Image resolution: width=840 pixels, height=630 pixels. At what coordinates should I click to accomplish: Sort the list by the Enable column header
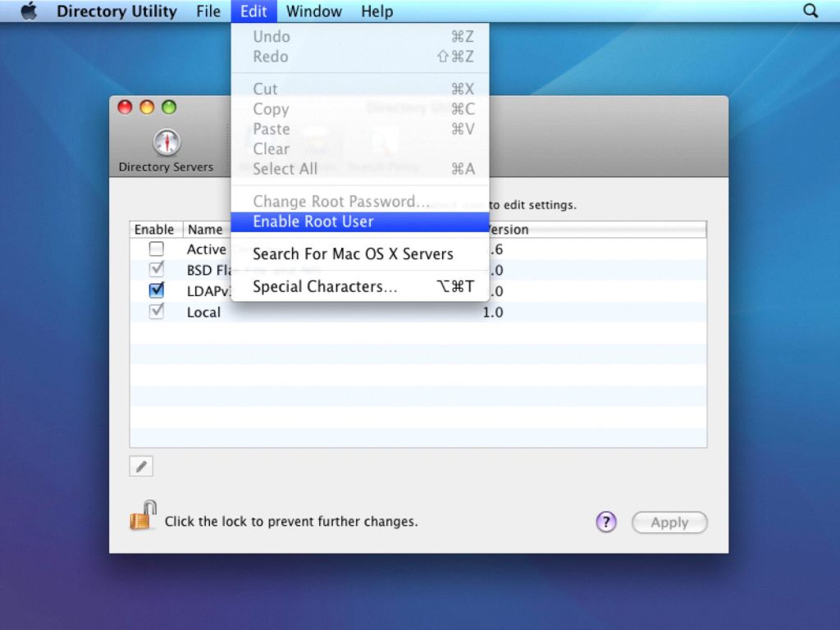tap(154, 230)
